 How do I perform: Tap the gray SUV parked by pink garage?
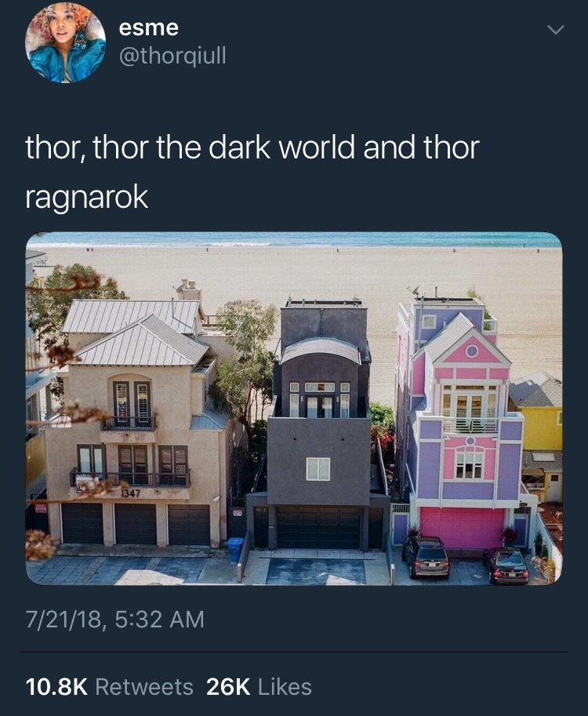coord(426,558)
